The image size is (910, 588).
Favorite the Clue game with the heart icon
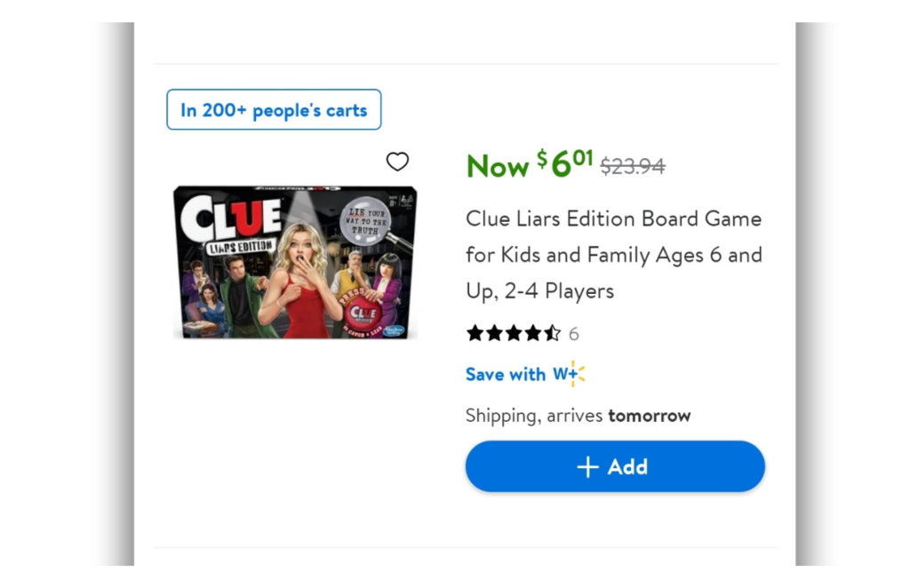coord(397,162)
